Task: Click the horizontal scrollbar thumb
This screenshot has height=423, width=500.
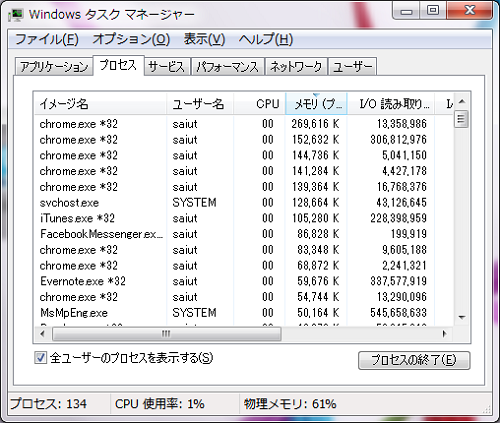Action: click(167, 334)
